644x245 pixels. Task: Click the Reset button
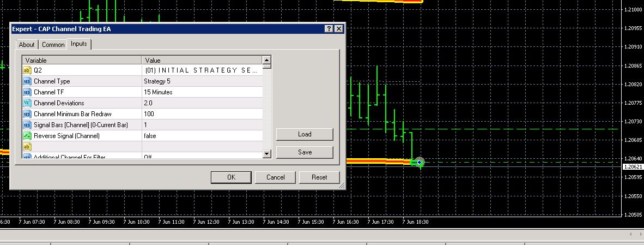click(319, 177)
